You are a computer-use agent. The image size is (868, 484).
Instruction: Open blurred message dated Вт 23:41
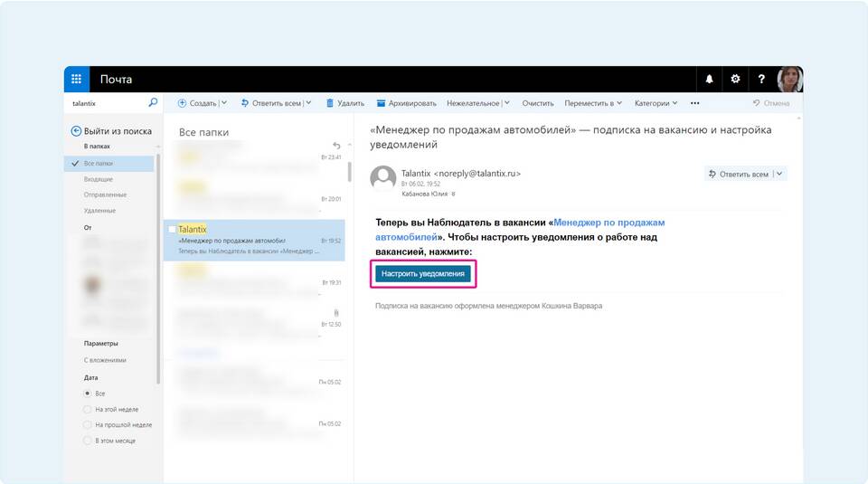pos(254,157)
